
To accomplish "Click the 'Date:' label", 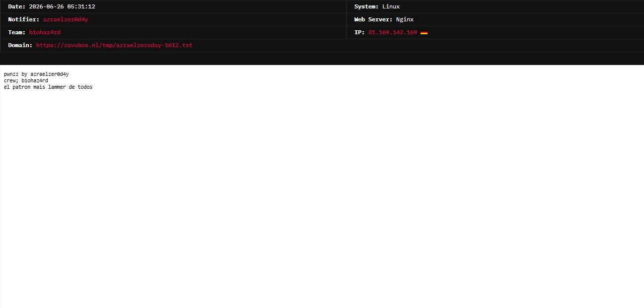I will coord(17,6).
